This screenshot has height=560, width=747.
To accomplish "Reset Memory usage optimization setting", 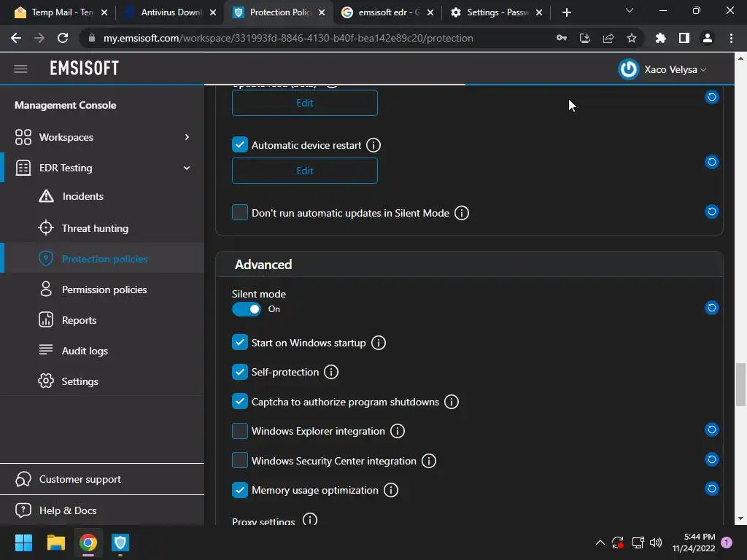I will coord(712,489).
